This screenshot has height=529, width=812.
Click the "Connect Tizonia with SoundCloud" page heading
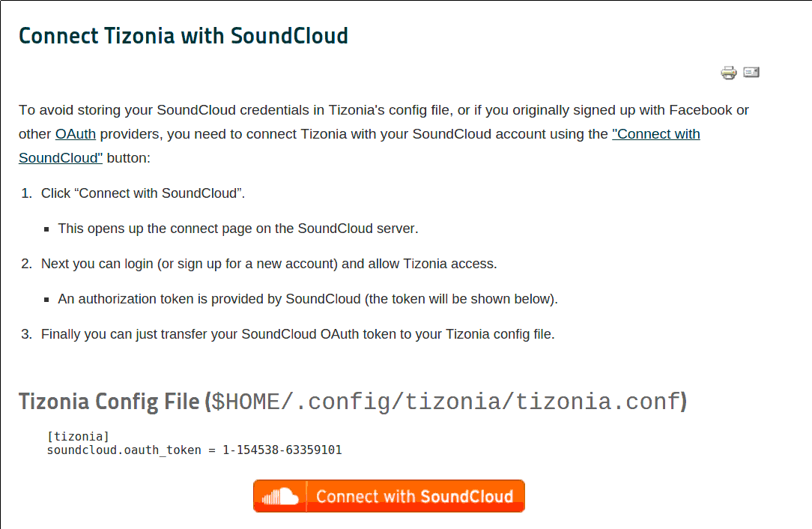tap(184, 36)
